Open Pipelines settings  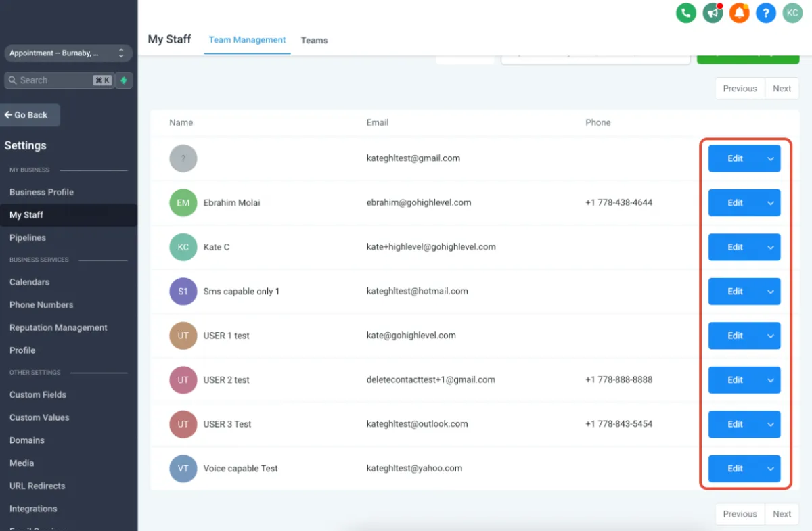pos(28,238)
